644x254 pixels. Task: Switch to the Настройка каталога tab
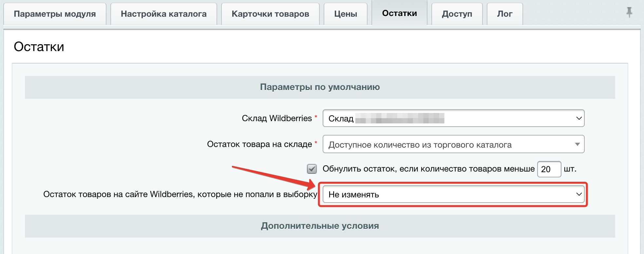click(x=163, y=14)
